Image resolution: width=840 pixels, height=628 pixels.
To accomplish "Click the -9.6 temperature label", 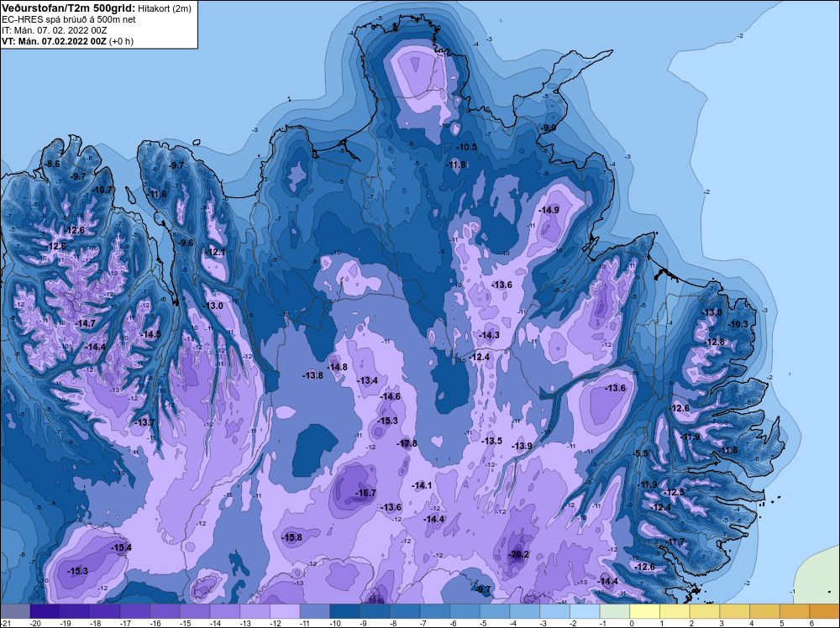I will [186, 243].
